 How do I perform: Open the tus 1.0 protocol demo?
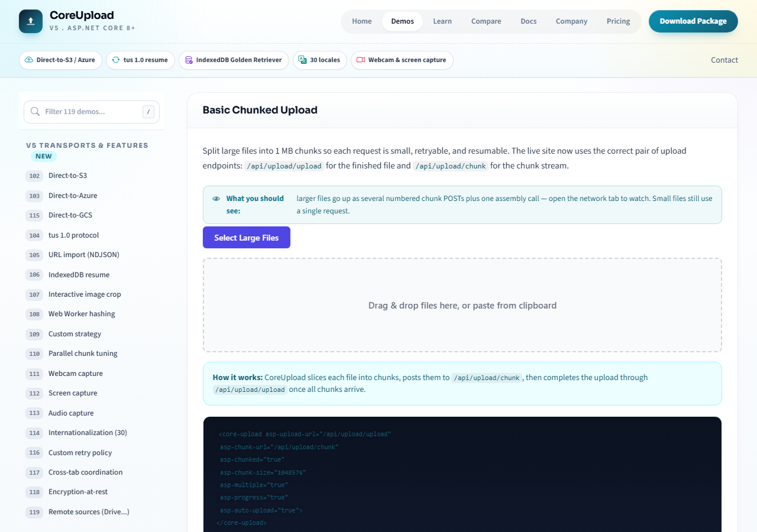click(x=92, y=235)
